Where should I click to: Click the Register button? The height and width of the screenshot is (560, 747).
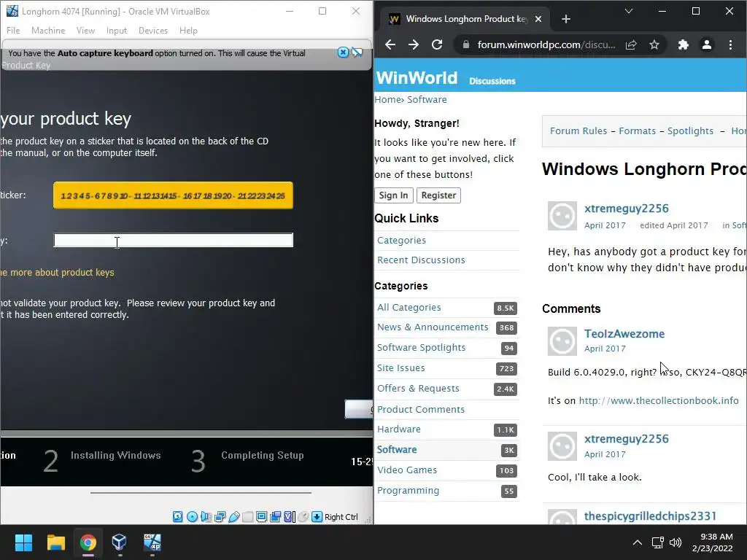[x=438, y=195]
